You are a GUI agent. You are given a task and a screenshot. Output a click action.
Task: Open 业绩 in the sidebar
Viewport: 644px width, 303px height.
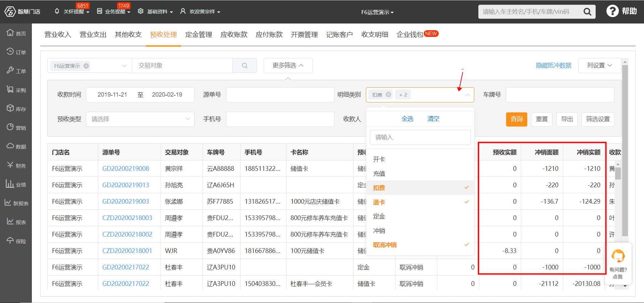(x=16, y=184)
